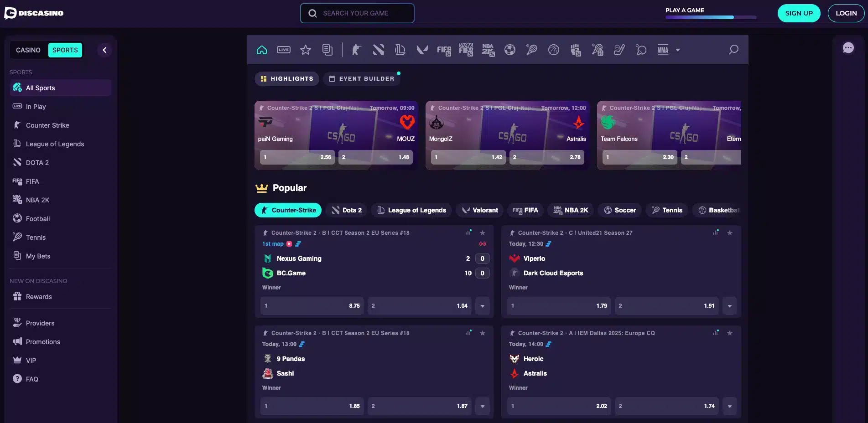Image resolution: width=868 pixels, height=423 pixels.
Task: Expand more markets for Nexus Gaming match
Action: click(483, 306)
